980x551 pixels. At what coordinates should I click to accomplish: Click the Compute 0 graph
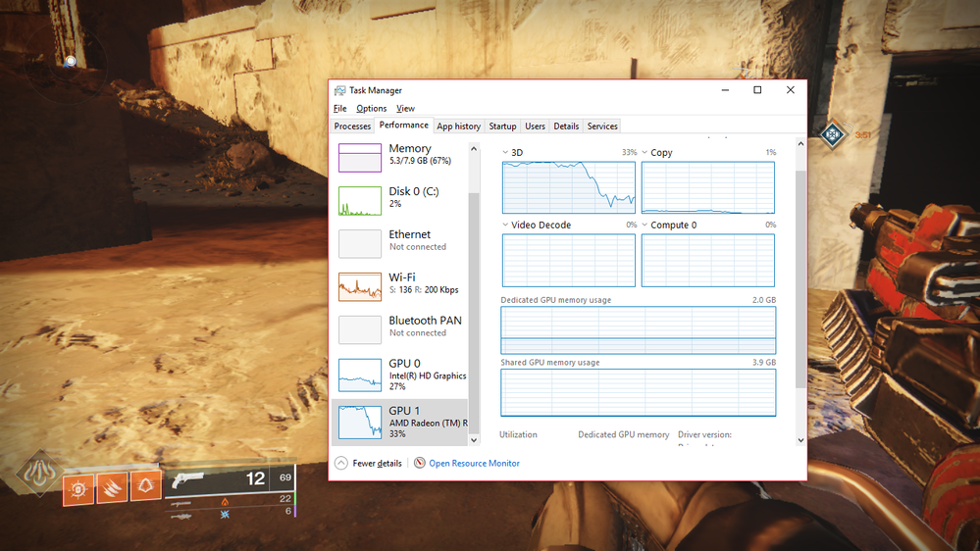click(x=708, y=261)
